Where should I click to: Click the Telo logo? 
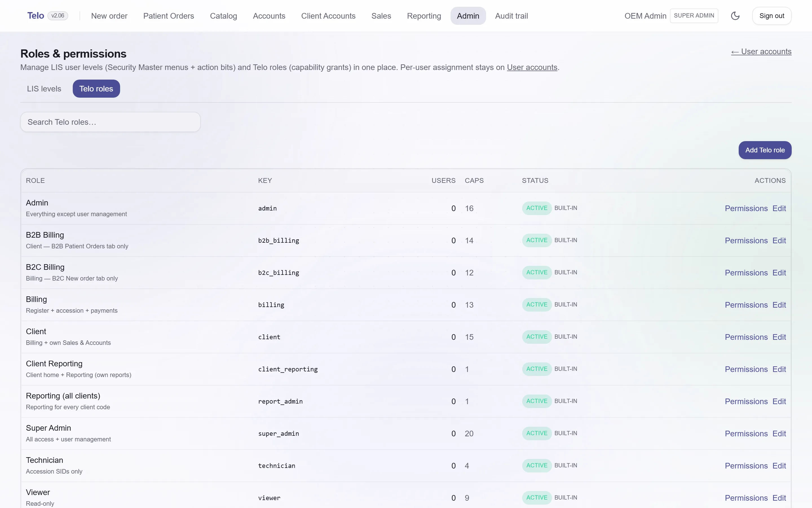click(36, 16)
